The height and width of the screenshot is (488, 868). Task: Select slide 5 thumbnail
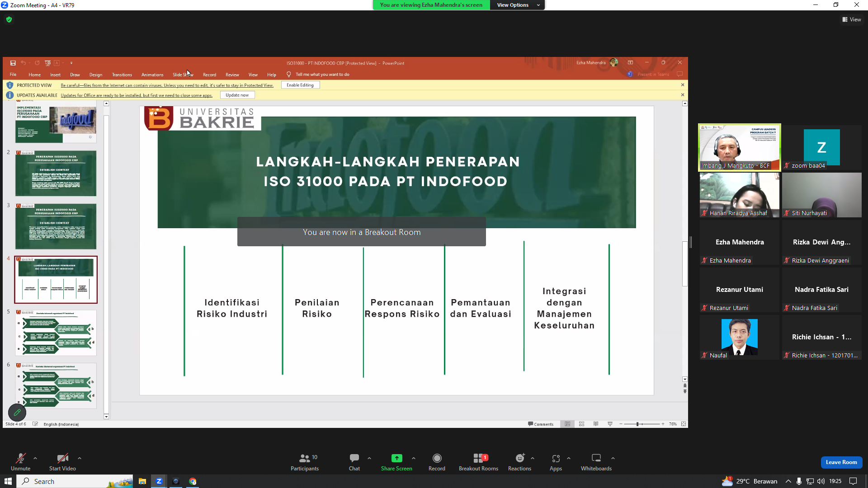pos(56,333)
